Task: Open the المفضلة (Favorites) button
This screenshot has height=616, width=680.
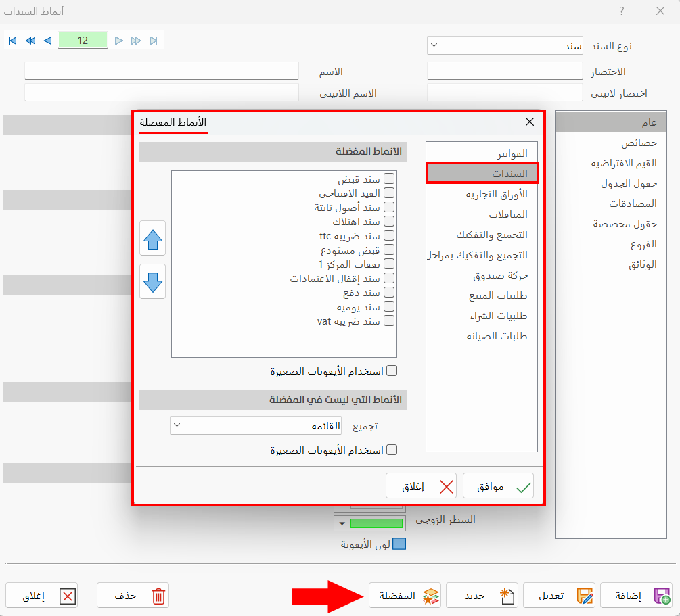Action: click(405, 596)
